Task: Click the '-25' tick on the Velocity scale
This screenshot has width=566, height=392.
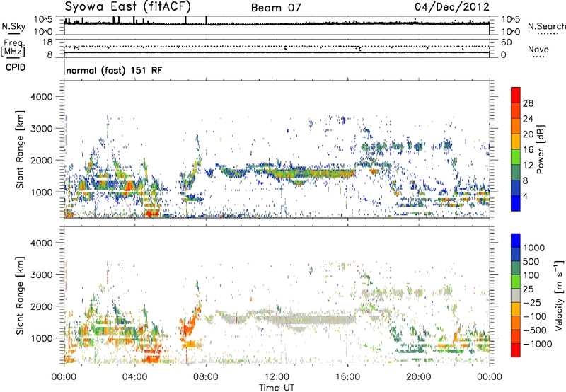Action: coord(534,303)
